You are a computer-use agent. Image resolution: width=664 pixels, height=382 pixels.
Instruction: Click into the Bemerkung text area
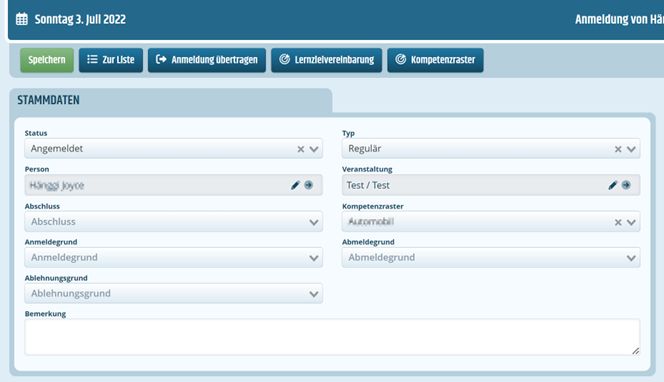point(332,337)
